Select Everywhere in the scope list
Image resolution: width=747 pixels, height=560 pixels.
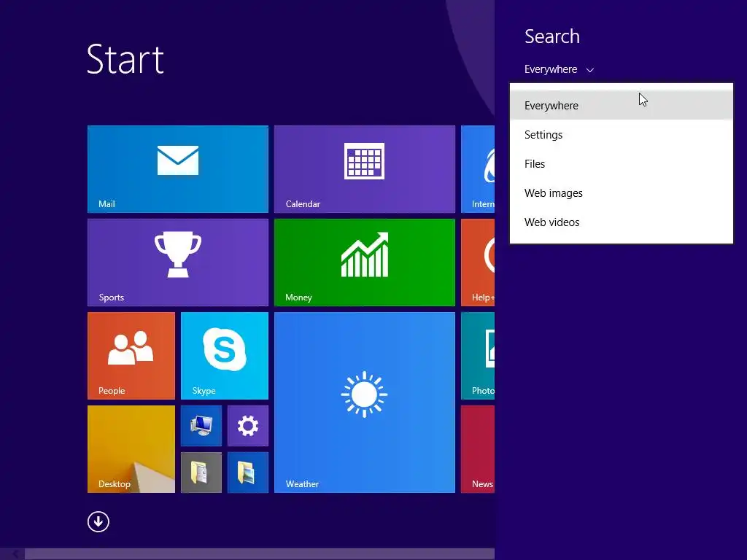point(622,105)
